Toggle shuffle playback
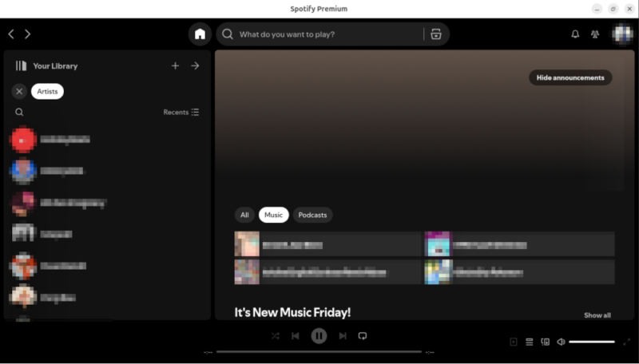Screen dimensions: 639x364 point(276,336)
